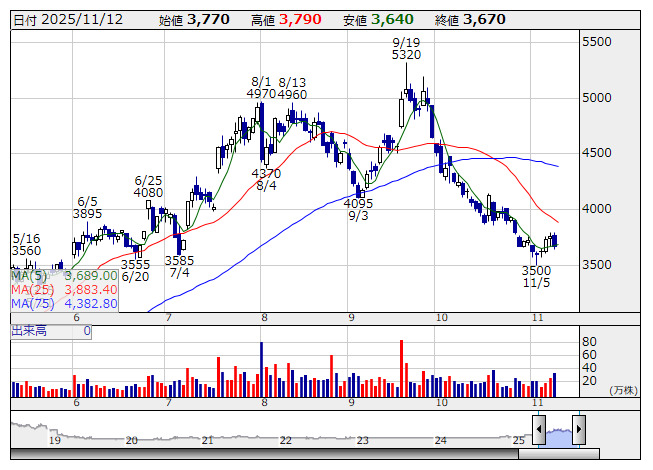The width and height of the screenshot is (653, 470).
Task: Click the left range slider handle arrow
Action: [538, 429]
